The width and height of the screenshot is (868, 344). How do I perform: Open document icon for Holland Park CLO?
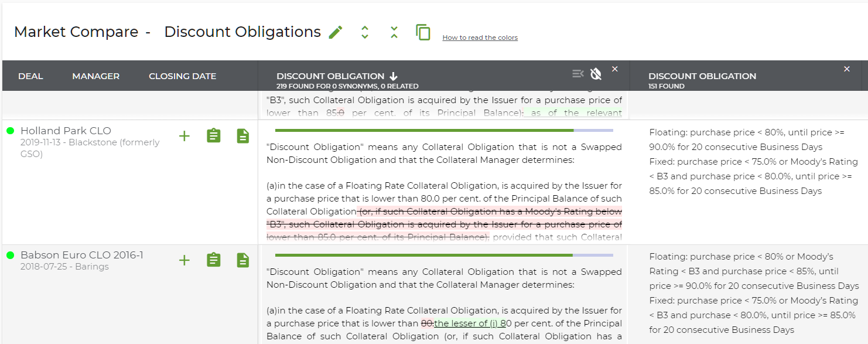(243, 136)
